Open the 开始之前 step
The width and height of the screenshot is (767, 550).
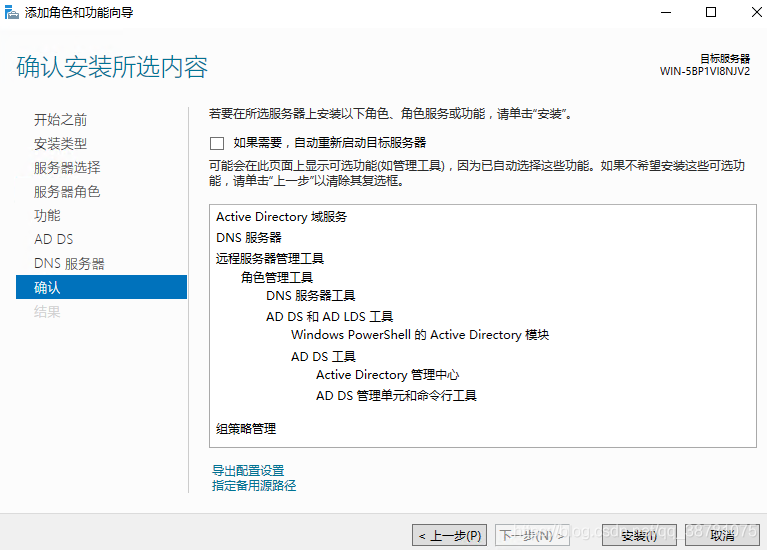click(x=60, y=119)
